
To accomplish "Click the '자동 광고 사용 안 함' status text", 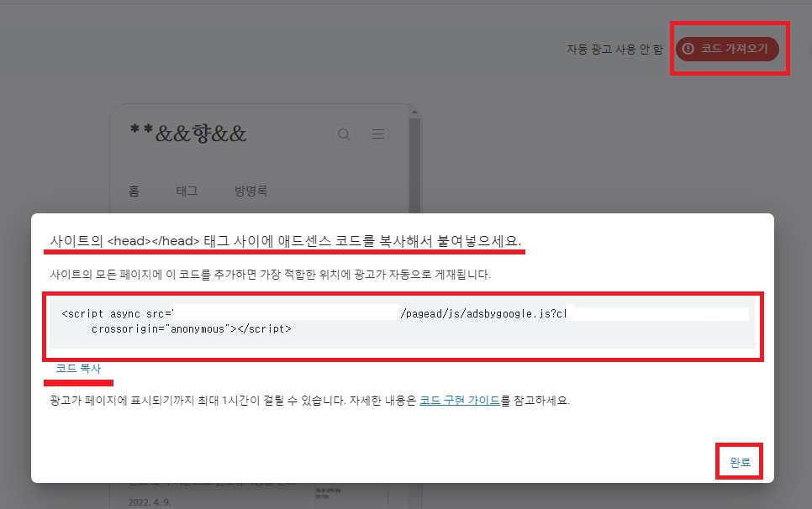I will point(614,50).
